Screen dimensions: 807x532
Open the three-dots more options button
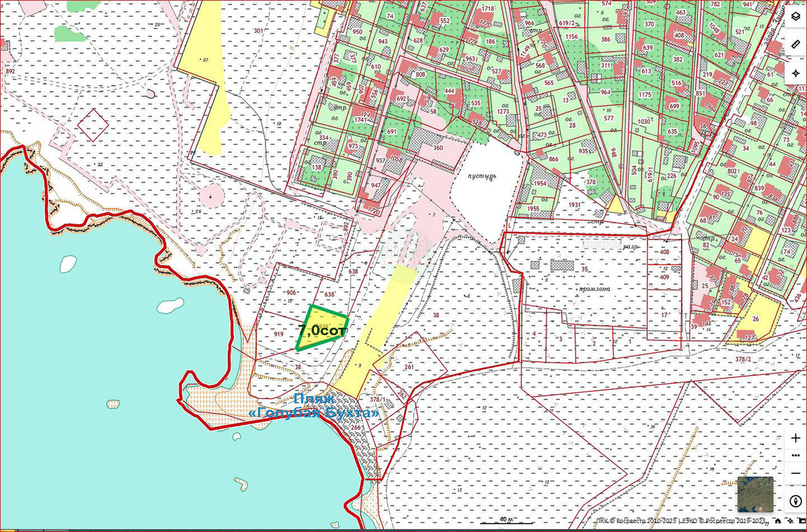point(796,454)
